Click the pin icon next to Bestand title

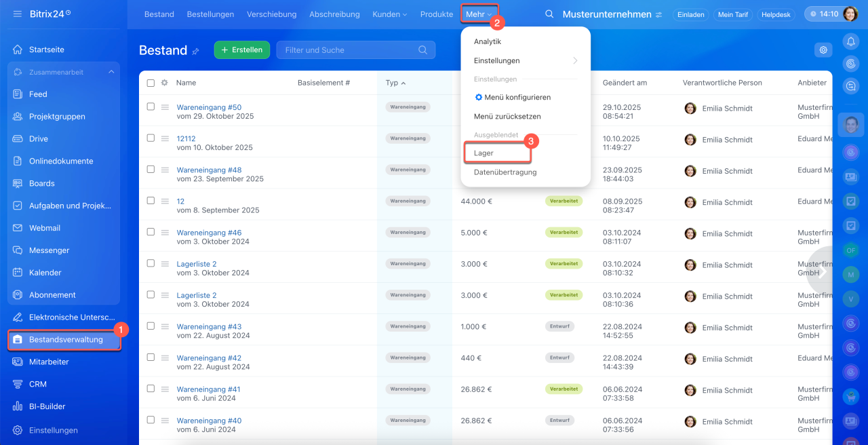coord(196,51)
